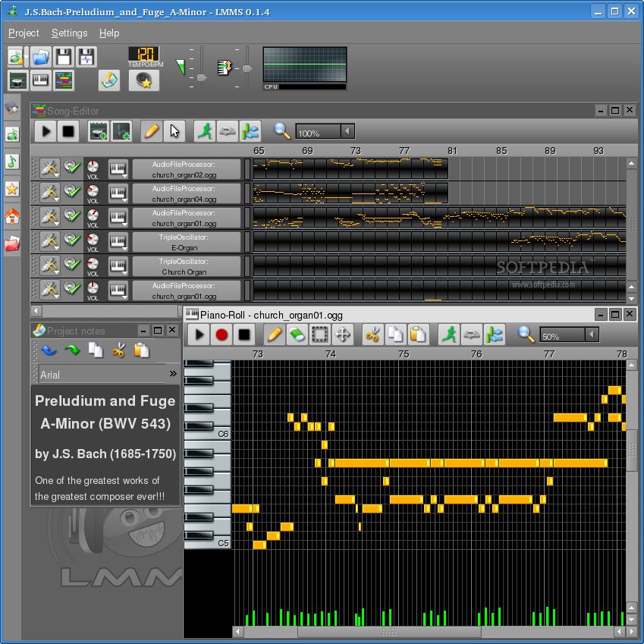Toggle auto-scrolling runner in Song-Editor
644x644 pixels.
[205, 131]
